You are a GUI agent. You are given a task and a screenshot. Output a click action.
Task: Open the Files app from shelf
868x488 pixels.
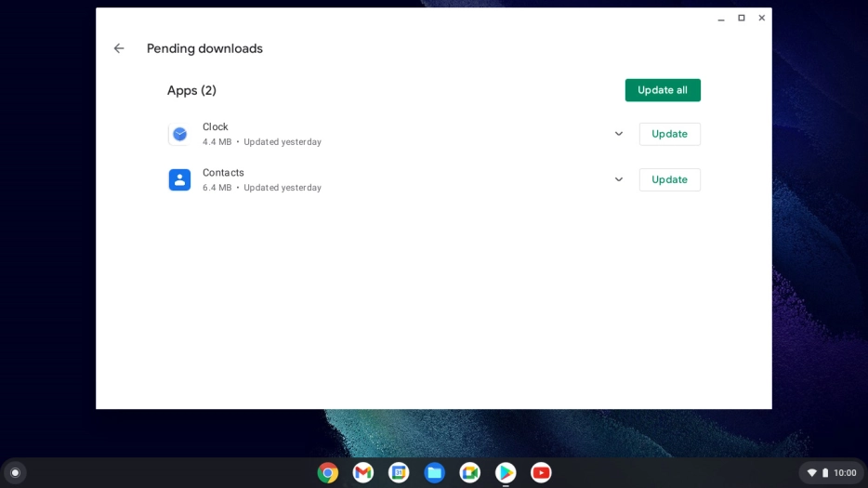pos(435,472)
